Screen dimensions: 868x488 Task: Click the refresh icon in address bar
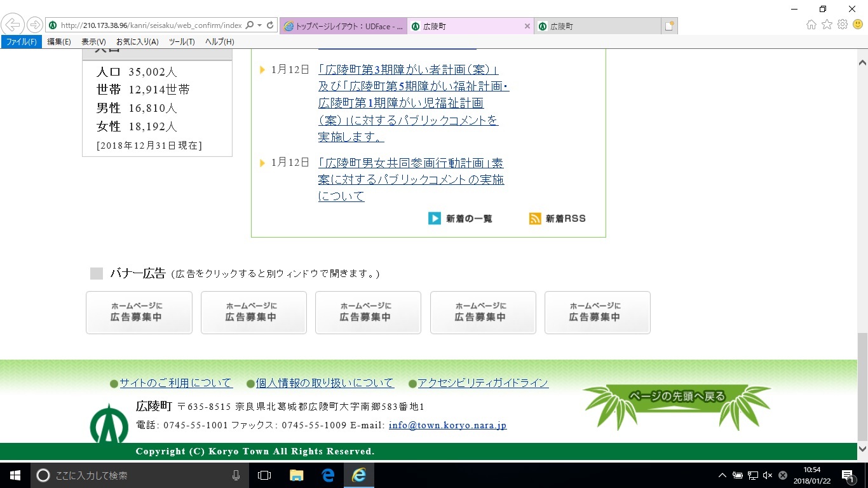(x=270, y=25)
